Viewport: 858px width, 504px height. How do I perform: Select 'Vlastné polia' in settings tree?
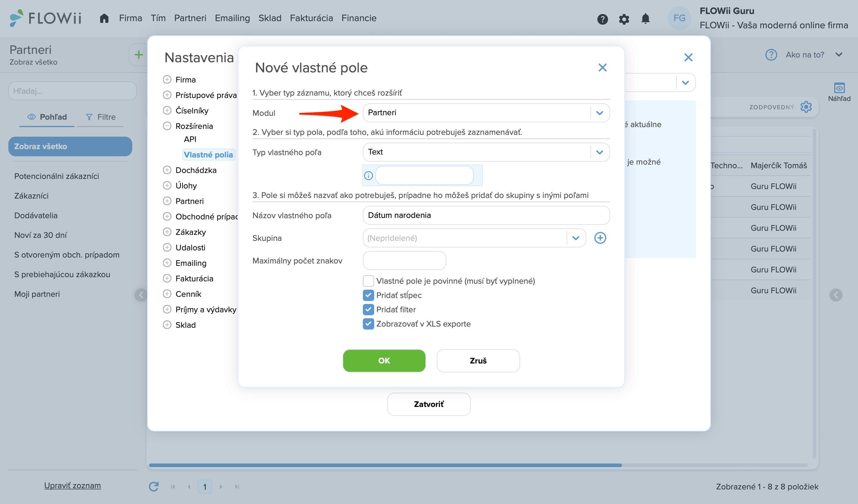click(208, 155)
